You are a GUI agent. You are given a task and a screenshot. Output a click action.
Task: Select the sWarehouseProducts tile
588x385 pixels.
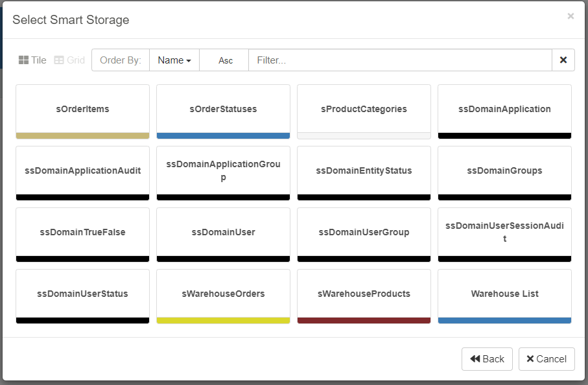(x=364, y=294)
